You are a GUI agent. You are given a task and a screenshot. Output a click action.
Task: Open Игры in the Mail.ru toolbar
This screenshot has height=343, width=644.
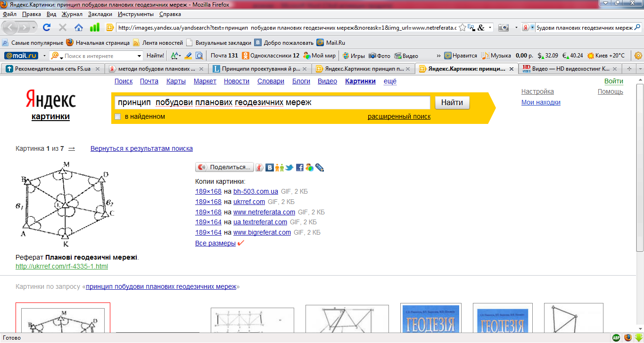pyautogui.click(x=354, y=56)
